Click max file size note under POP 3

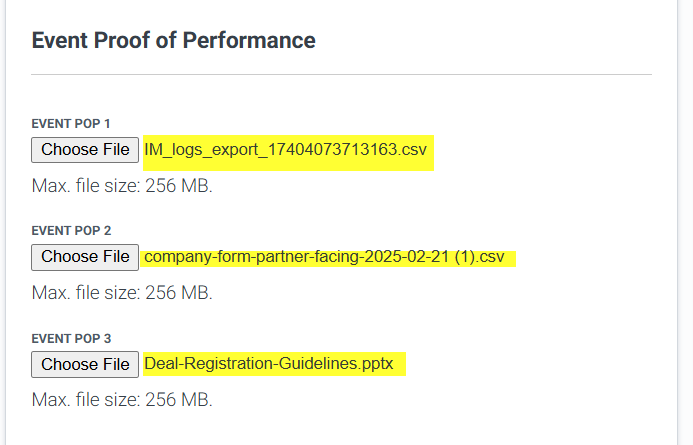pos(122,400)
